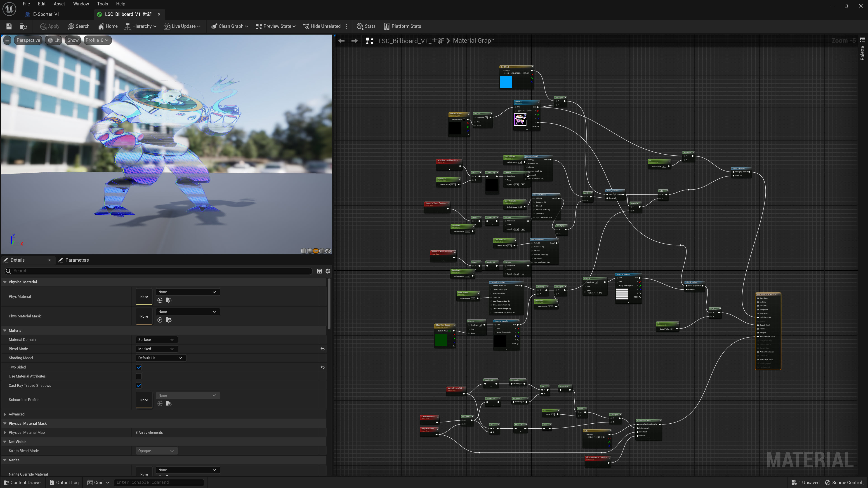
Task: Click the Browse to asset icon
Action: 24,26
